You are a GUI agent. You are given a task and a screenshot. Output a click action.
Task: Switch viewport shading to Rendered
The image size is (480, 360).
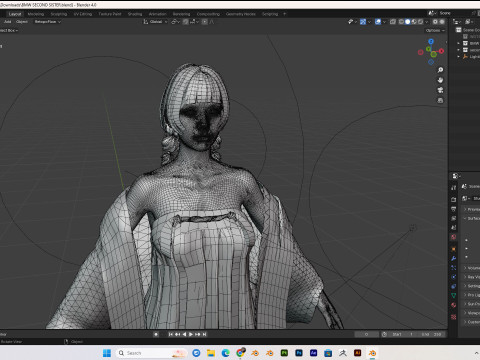click(420, 22)
